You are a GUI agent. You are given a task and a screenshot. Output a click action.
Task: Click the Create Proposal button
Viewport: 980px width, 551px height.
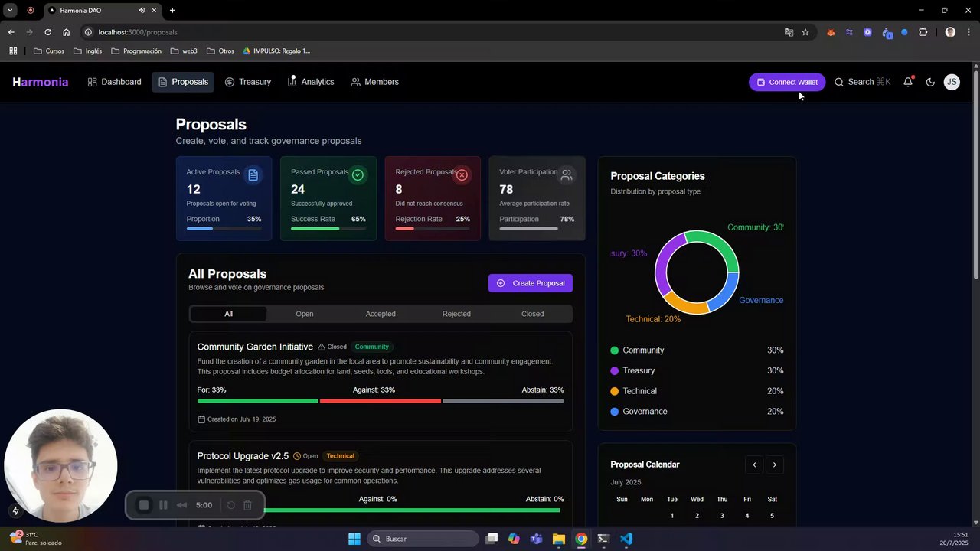[x=531, y=283]
